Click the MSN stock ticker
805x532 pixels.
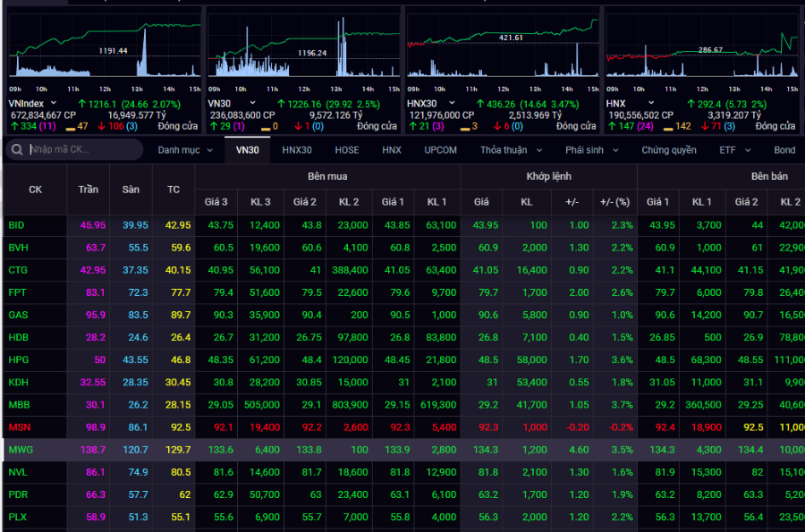(18, 427)
